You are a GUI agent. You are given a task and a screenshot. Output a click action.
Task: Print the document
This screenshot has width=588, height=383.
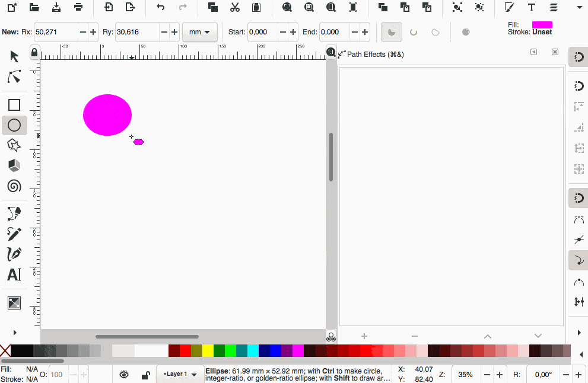point(78,7)
